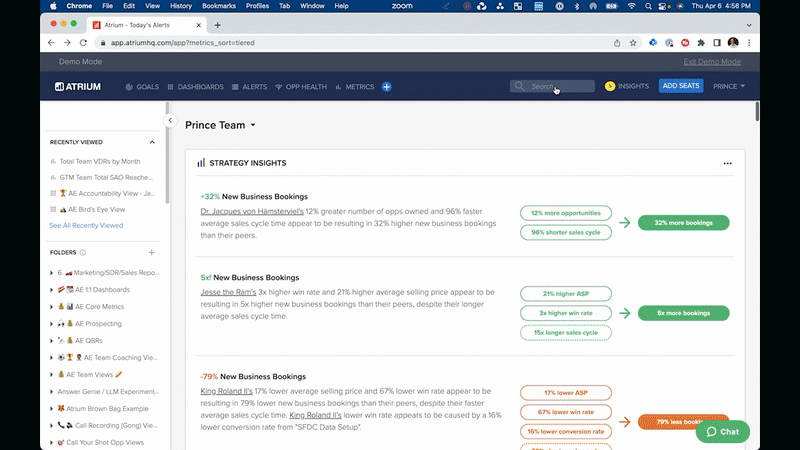Click the Folders info icon
The height and width of the screenshot is (450, 800).
[x=83, y=253]
